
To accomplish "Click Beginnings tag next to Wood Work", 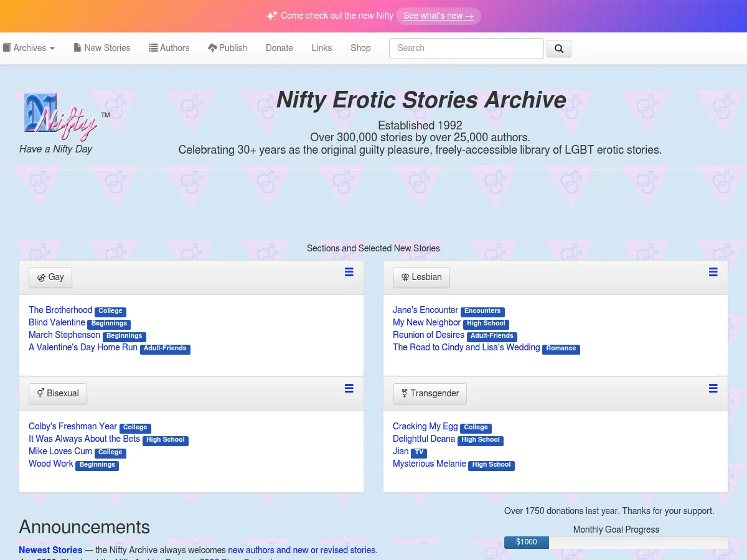I will point(97,465).
